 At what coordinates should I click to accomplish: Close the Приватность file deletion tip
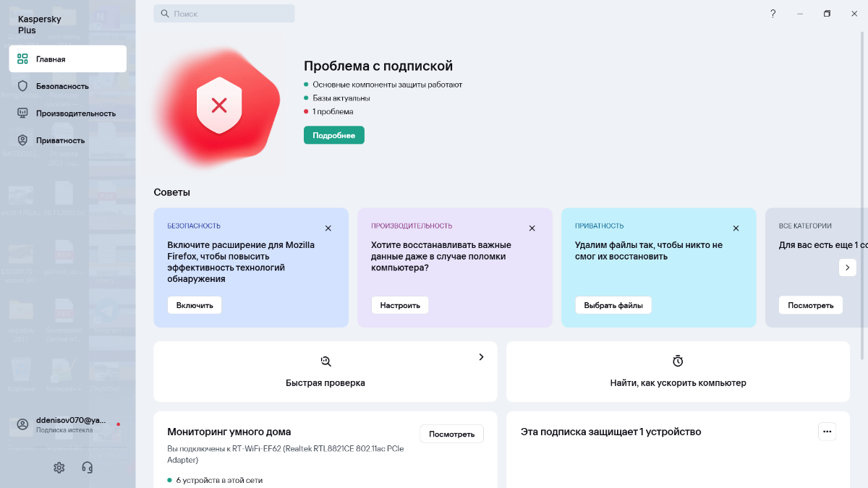coord(736,228)
